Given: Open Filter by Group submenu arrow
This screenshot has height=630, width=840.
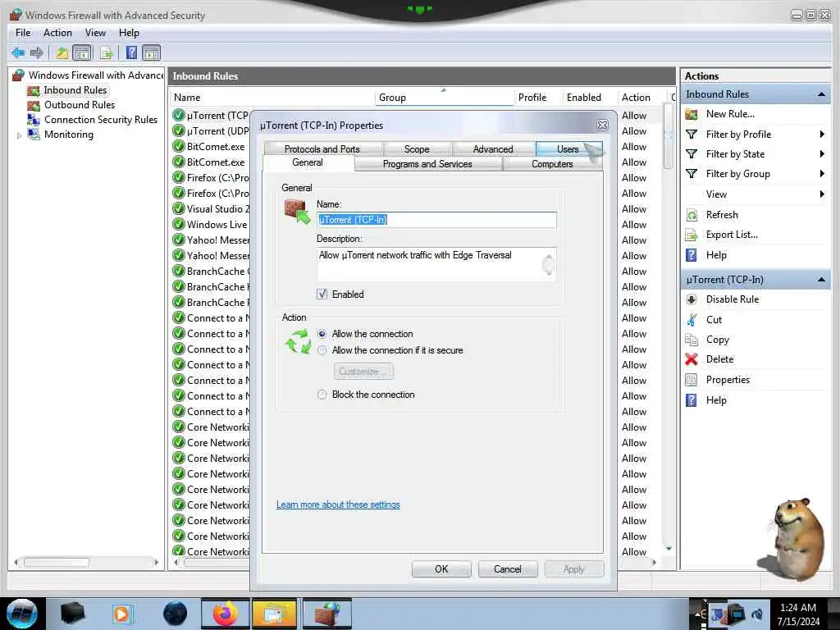Looking at the screenshot, I should pyautogui.click(x=822, y=174).
